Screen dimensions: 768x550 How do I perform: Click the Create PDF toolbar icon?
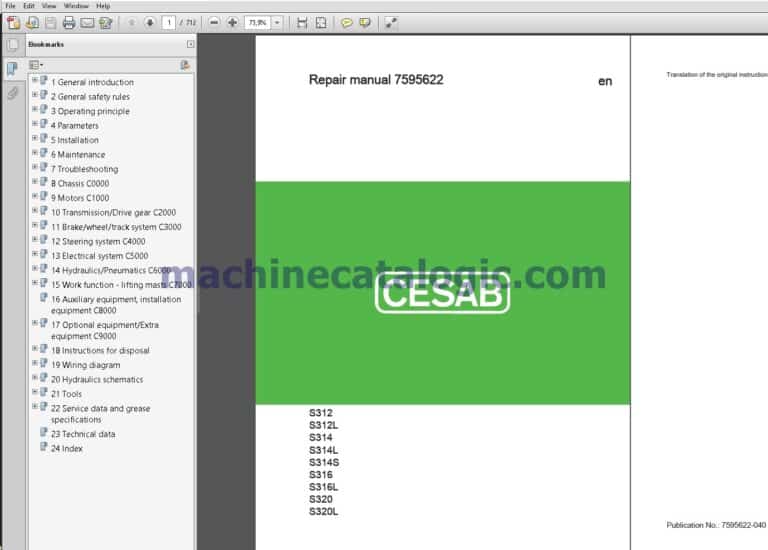click(13, 23)
